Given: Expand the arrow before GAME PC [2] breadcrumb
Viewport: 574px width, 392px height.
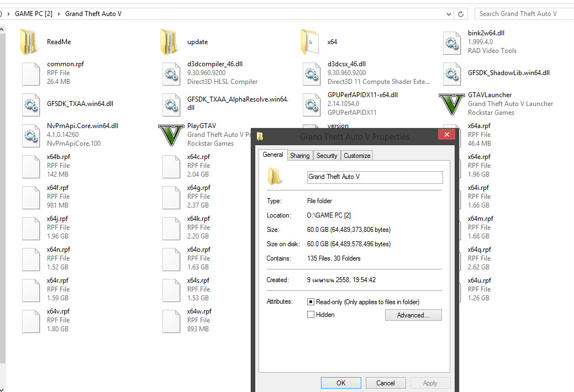Looking at the screenshot, I should (8, 14).
